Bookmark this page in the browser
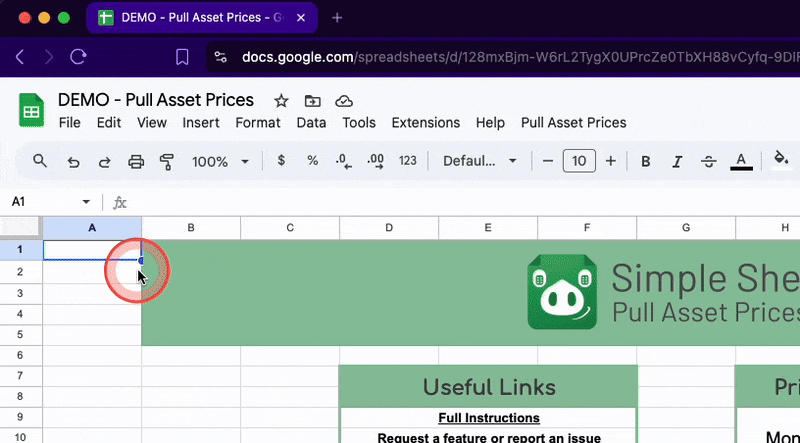This screenshot has width=800, height=443. coord(182,57)
